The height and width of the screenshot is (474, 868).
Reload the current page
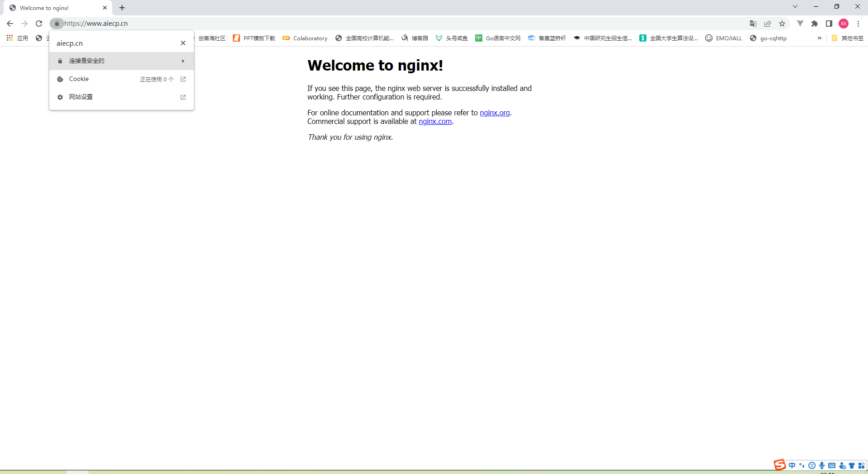(x=39, y=24)
